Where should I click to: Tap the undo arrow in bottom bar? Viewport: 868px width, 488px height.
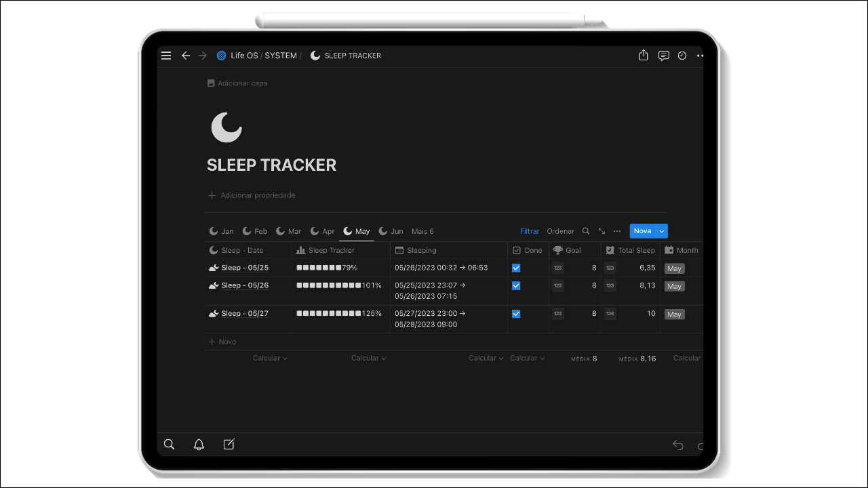tap(677, 445)
